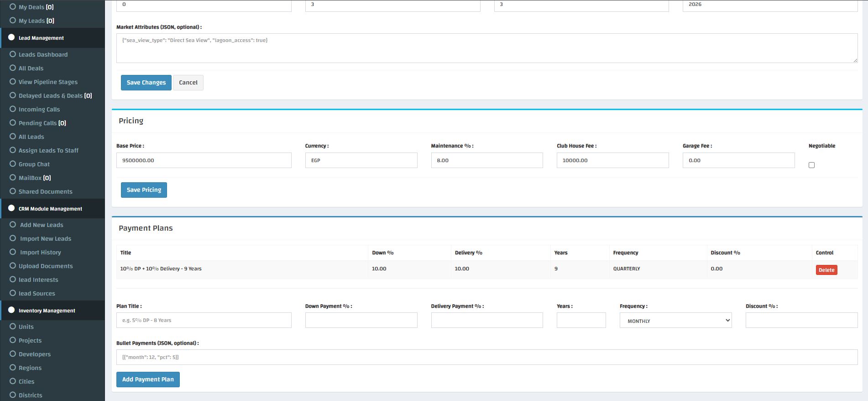Click the Delivery Payment % input
This screenshot has height=401, width=868.
point(487,320)
